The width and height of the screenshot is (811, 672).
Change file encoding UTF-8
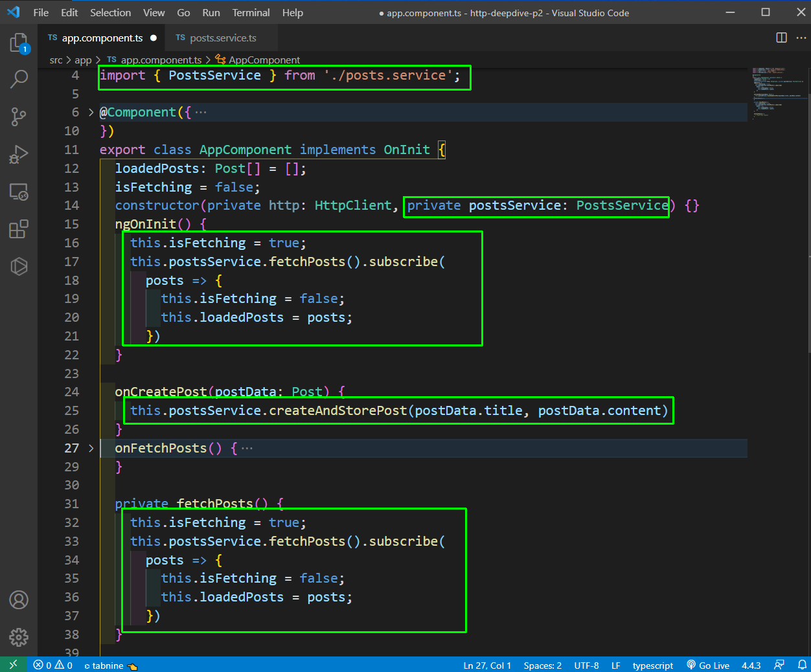[586, 665]
